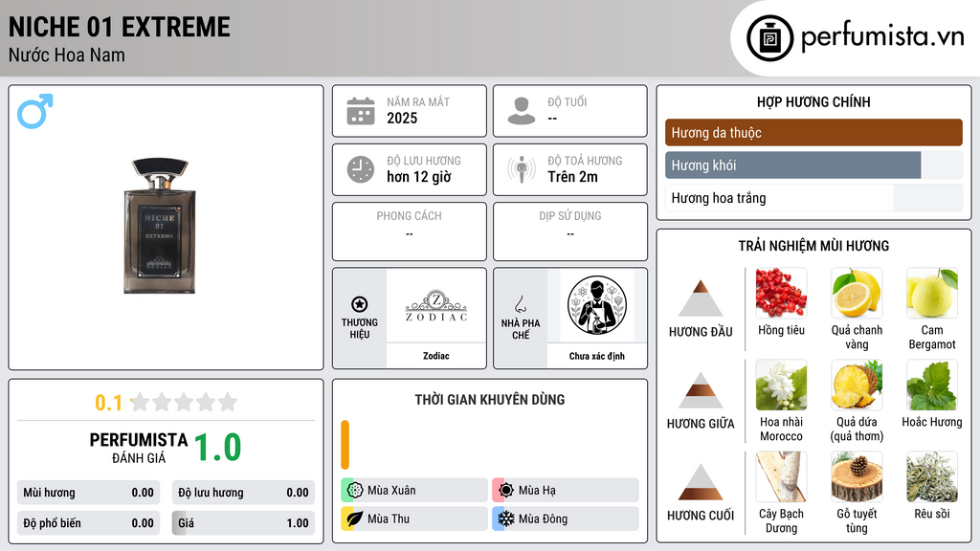Click the empty five-star rating row
Screen dimensions: 980x551
point(185,402)
